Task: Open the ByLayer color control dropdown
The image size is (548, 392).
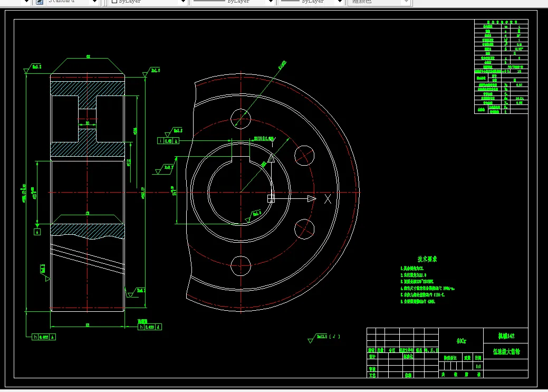Action: coord(183,2)
